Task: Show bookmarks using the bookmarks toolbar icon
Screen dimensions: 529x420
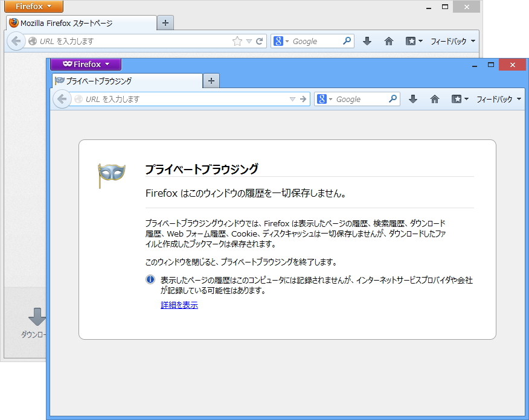Action: [457, 98]
